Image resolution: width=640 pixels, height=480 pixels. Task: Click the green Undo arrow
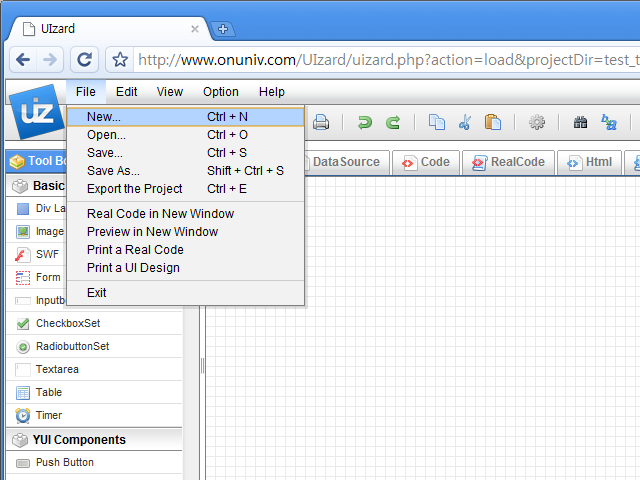pos(365,123)
